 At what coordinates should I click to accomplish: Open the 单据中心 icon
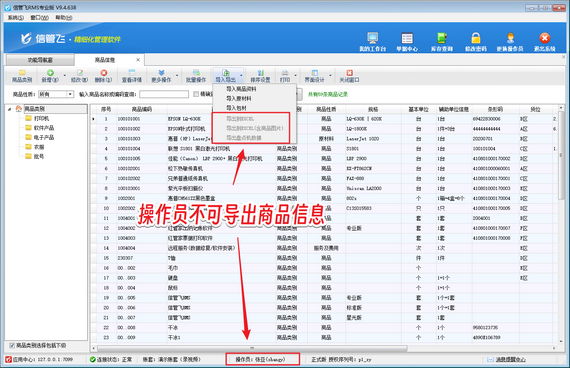coord(407,41)
